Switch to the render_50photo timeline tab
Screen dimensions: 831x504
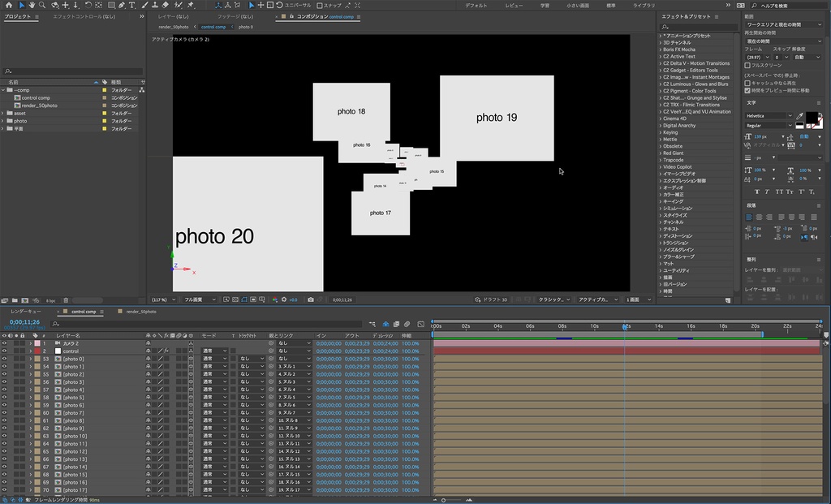(x=141, y=311)
